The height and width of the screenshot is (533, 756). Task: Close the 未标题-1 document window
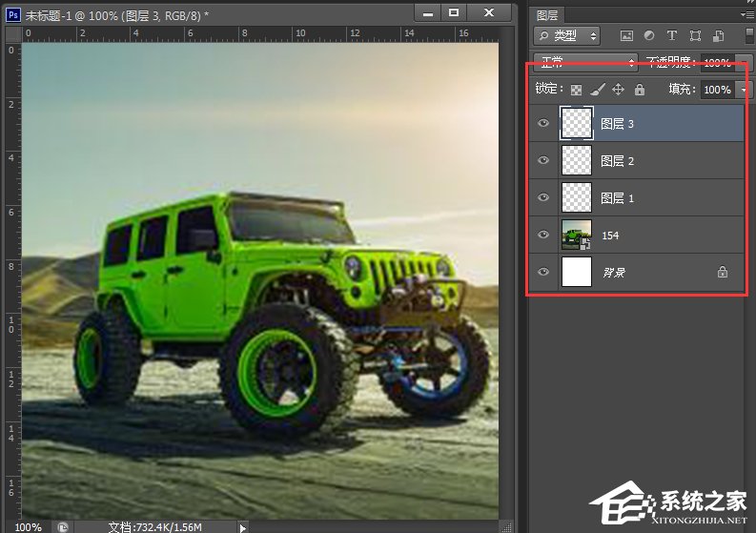click(489, 13)
